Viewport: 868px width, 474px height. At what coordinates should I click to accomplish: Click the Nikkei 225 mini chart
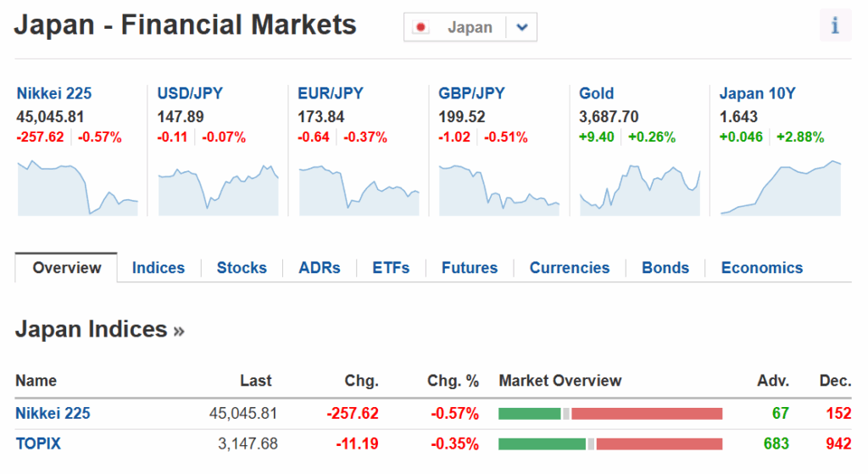tap(77, 187)
